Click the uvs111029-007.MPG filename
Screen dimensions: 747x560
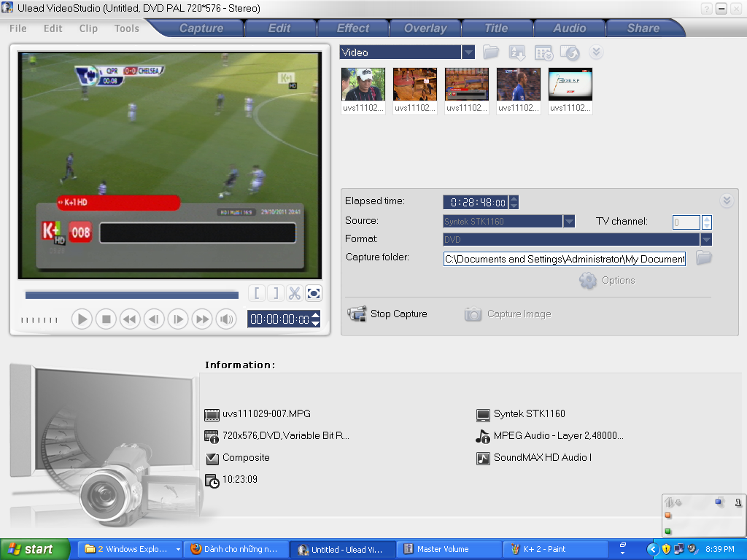[266, 414]
